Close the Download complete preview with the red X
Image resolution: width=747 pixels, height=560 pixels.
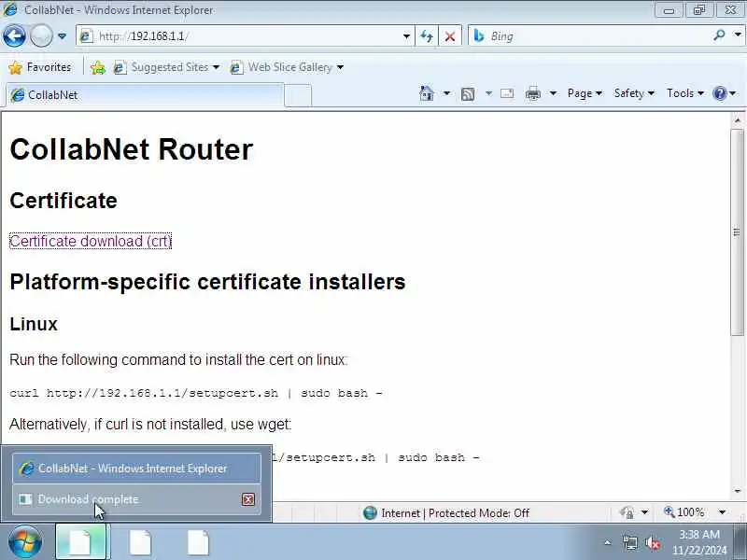248,499
